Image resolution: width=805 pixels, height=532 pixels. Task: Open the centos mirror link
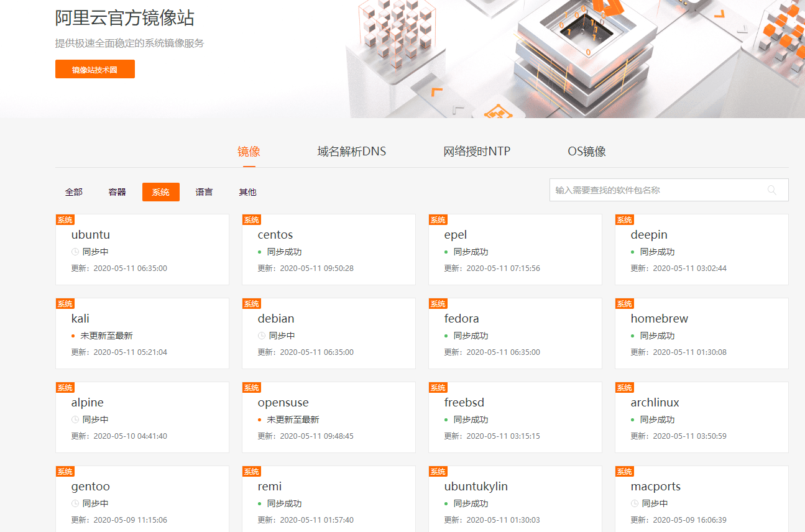click(275, 235)
